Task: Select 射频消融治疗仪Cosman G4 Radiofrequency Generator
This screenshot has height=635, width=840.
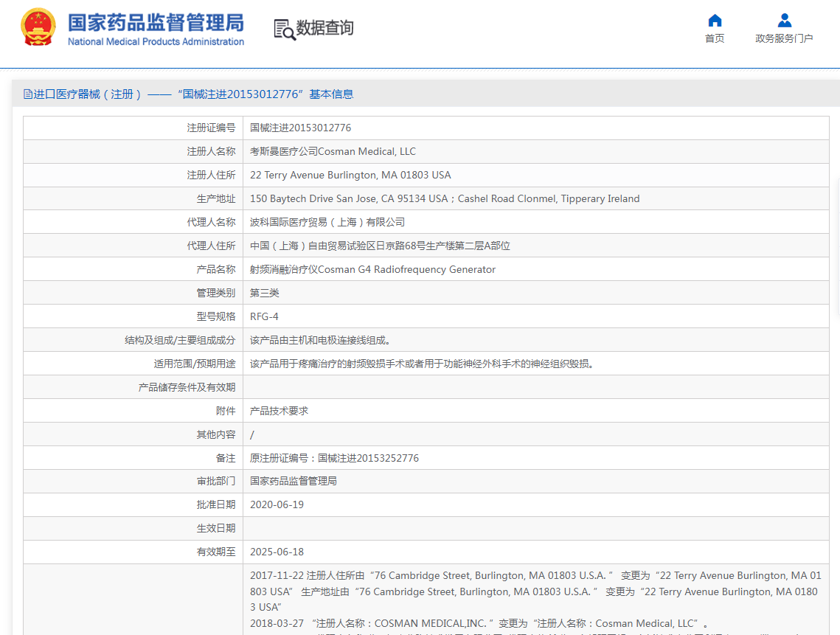Action: [373, 269]
